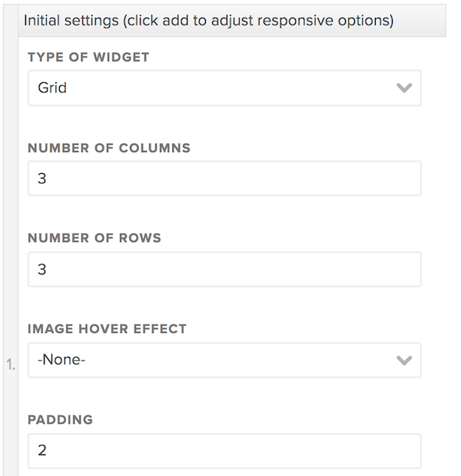Click the PADDING label
Viewport: 461px width, 476px height.
click(60, 420)
